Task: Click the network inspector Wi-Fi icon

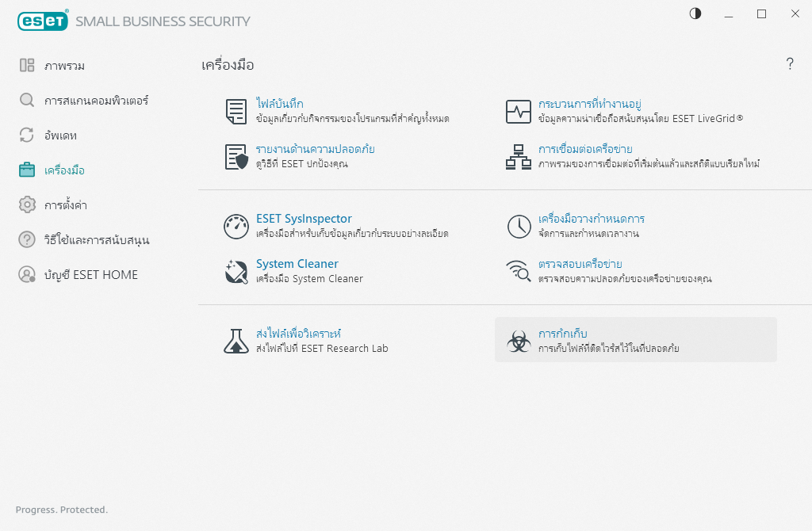Action: (x=519, y=271)
